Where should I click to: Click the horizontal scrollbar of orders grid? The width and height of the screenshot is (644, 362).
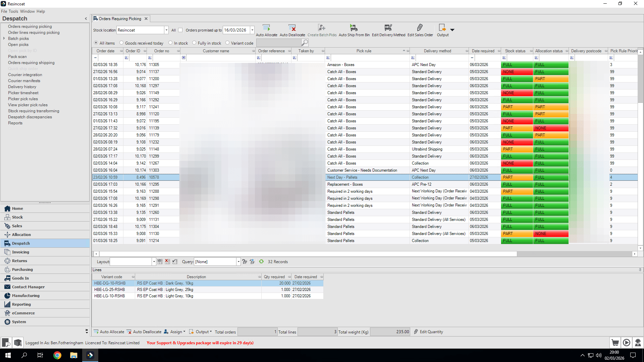(x=308, y=254)
